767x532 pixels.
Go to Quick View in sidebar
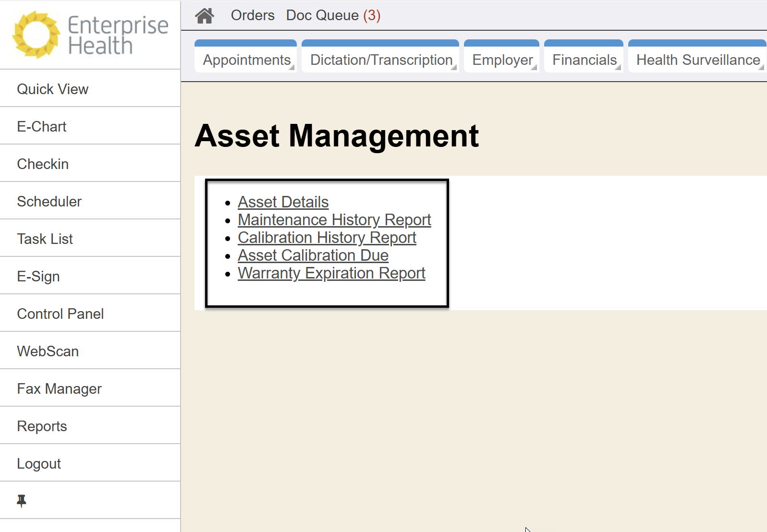pyautogui.click(x=53, y=89)
